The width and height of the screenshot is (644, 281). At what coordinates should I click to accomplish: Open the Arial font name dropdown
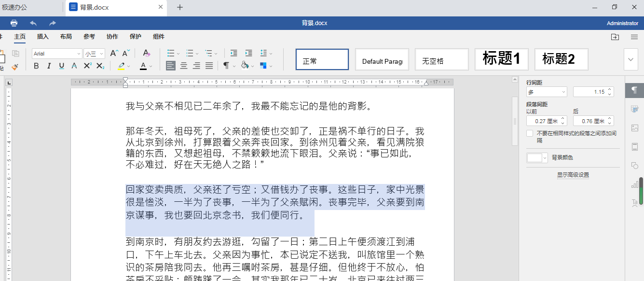57,54
